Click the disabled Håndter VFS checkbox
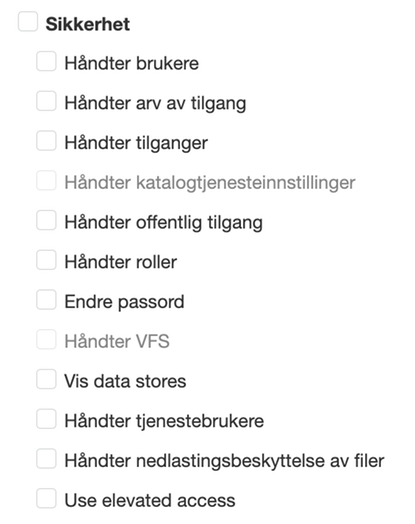 tap(46, 340)
